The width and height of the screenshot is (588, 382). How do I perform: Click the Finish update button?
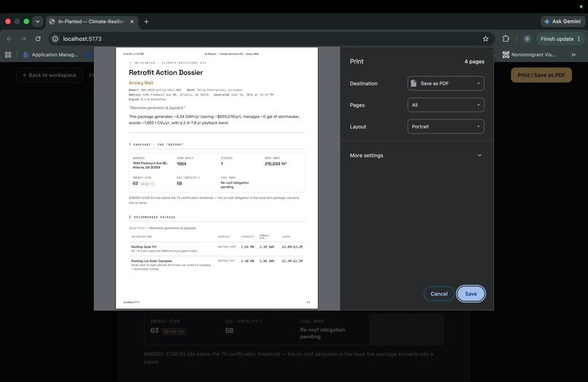click(557, 39)
